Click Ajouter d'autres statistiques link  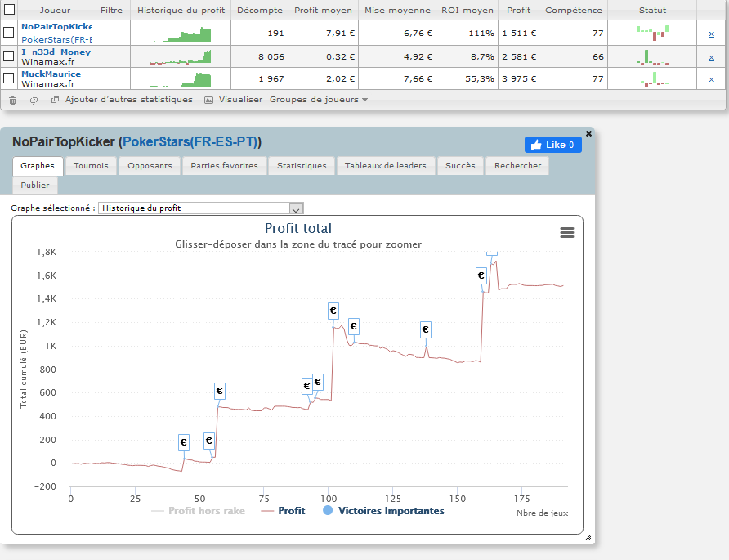coord(129,100)
